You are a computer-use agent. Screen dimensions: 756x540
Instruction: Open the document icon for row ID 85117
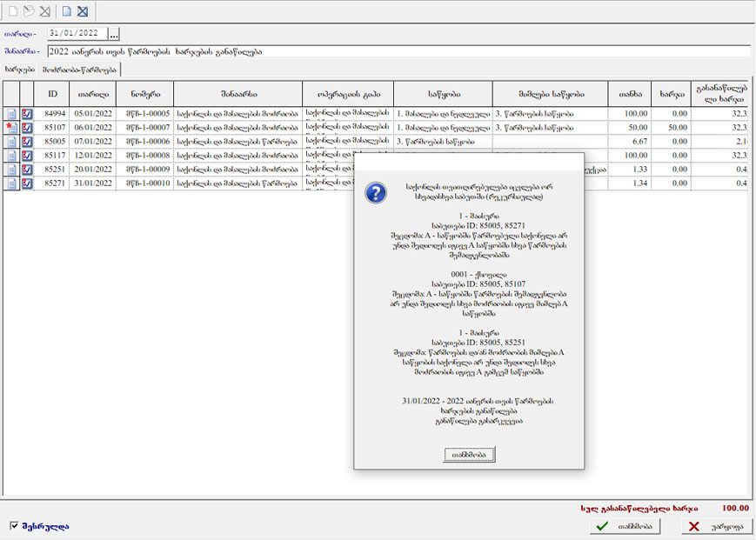coord(11,156)
